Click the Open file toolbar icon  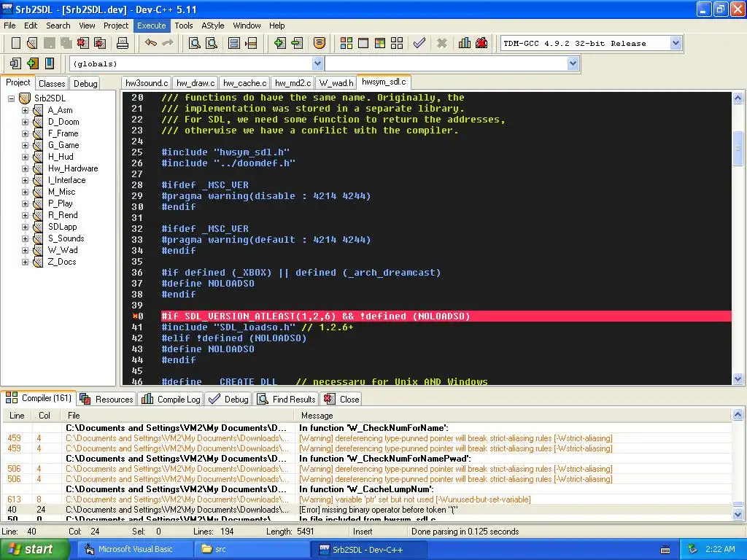[32, 43]
